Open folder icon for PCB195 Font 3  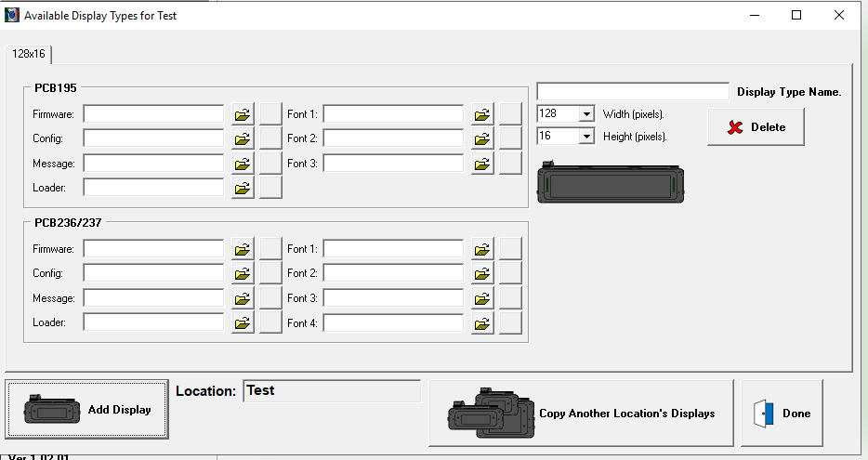(x=482, y=163)
